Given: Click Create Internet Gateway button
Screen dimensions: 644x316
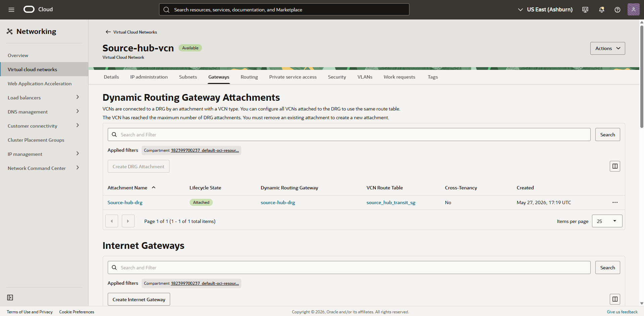Looking at the screenshot, I should tap(139, 299).
